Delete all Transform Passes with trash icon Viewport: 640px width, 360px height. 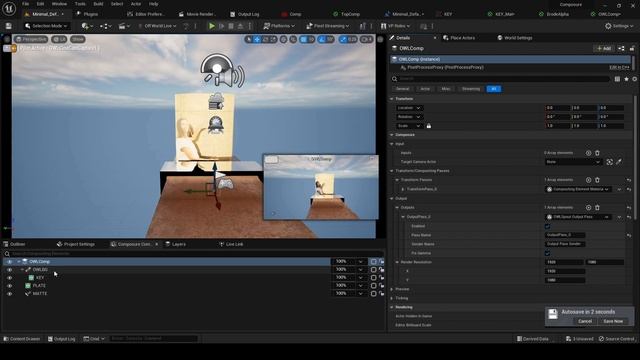pos(597,180)
